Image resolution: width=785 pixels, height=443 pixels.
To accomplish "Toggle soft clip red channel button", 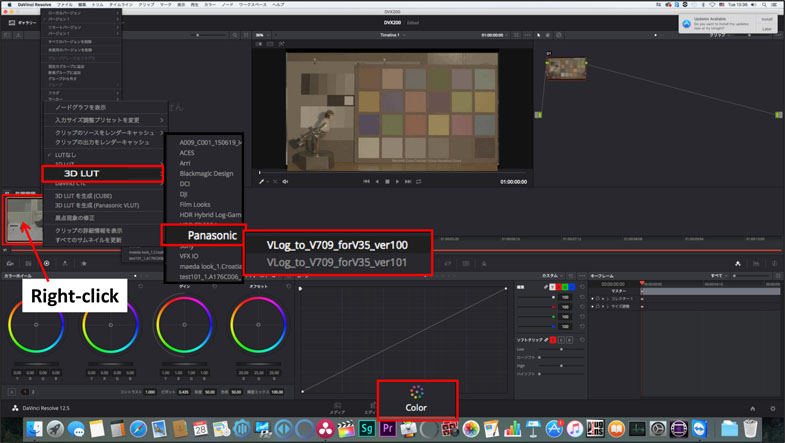I will pyautogui.click(x=553, y=340).
